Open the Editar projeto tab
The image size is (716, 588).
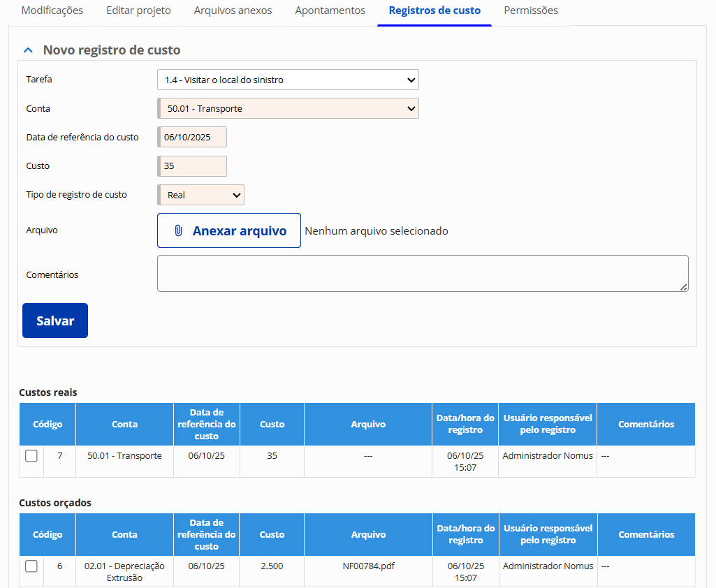pos(138,10)
